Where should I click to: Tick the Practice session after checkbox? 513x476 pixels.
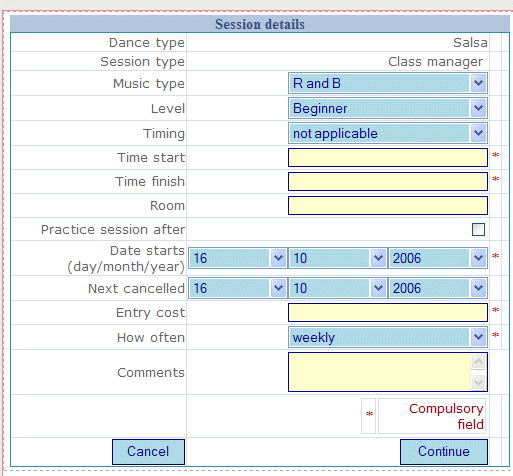point(478,229)
